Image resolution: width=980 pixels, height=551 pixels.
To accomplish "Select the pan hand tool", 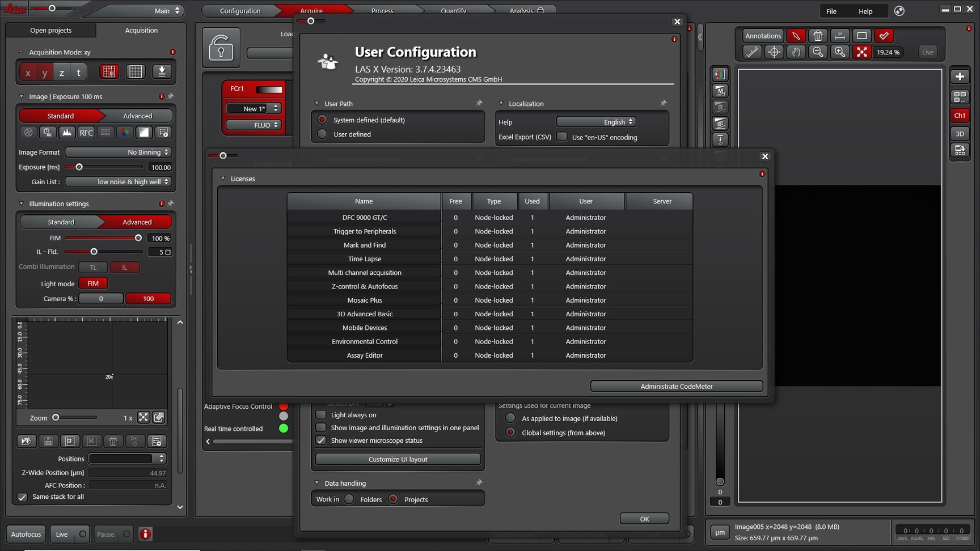I will tap(796, 52).
